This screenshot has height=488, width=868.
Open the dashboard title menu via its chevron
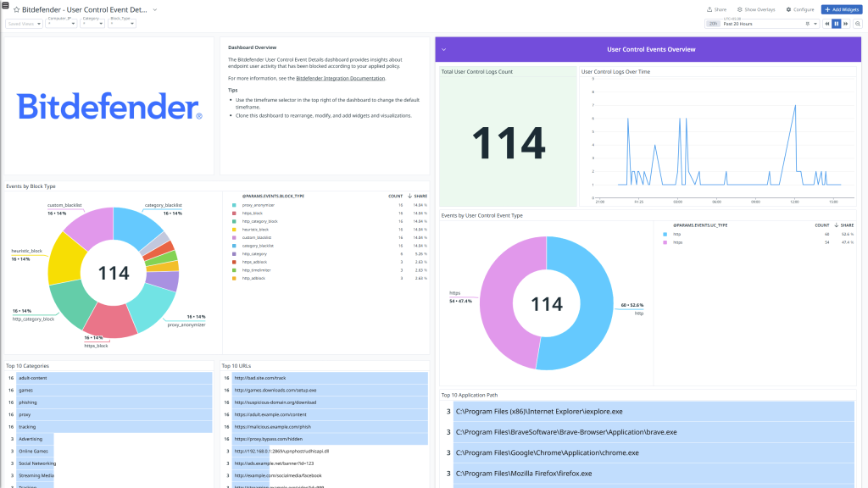154,10
